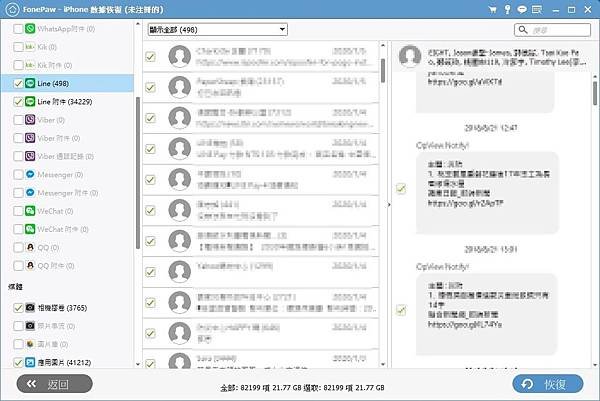Select the QQ (0) category label
Image resolution: width=600 pixels, height=401 pixels.
point(48,248)
